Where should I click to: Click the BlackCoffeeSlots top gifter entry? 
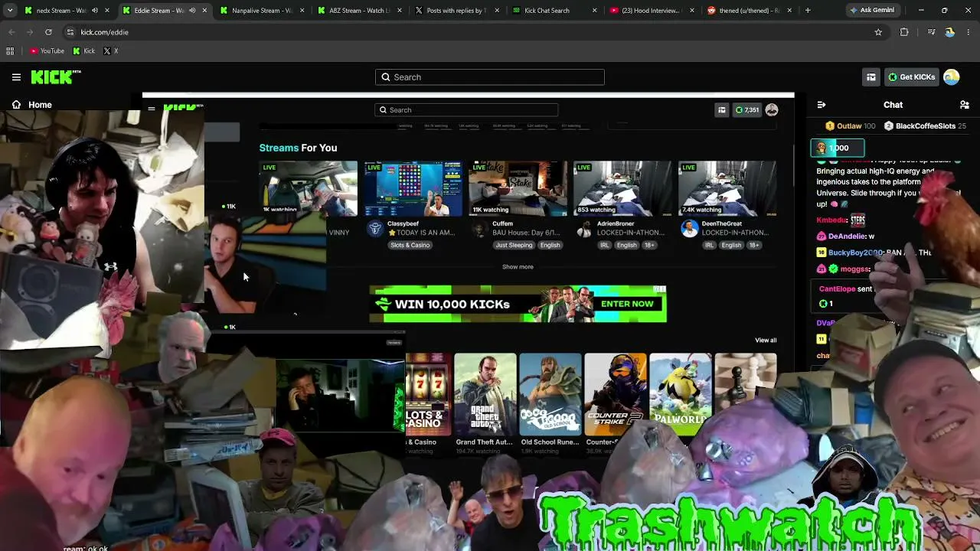click(x=925, y=126)
